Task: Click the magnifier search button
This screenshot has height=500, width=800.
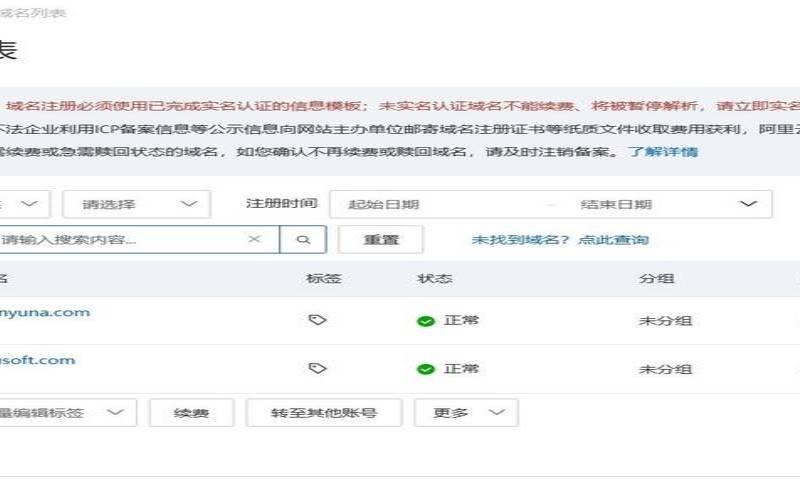Action: pos(303,239)
